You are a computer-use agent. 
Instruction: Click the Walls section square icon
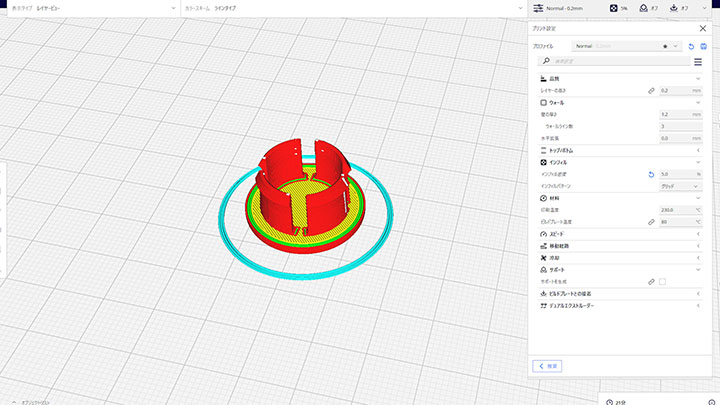544,102
